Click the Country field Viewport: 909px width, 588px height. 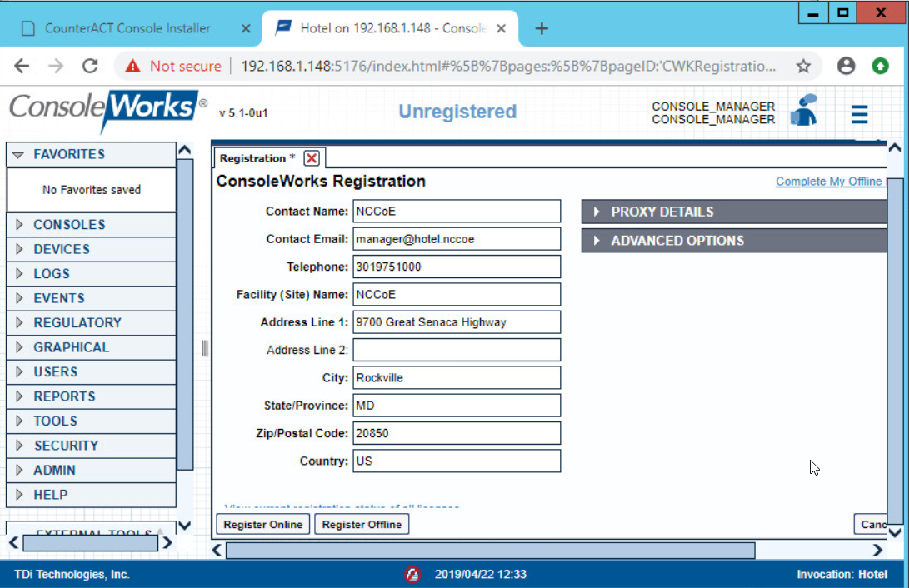point(457,461)
